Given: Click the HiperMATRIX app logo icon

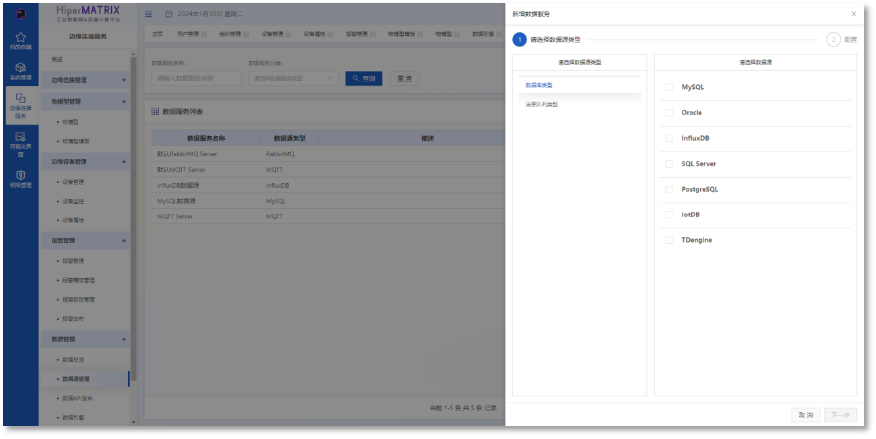Looking at the screenshot, I should (21, 13).
